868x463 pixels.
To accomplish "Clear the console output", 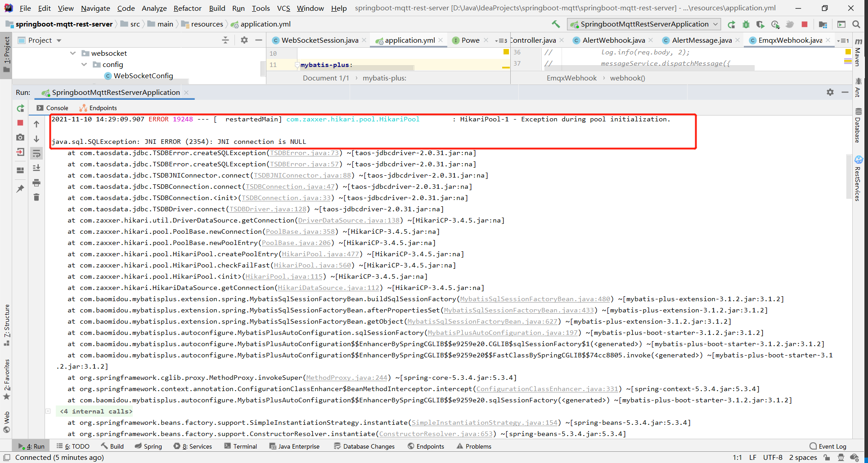I will (x=36, y=197).
